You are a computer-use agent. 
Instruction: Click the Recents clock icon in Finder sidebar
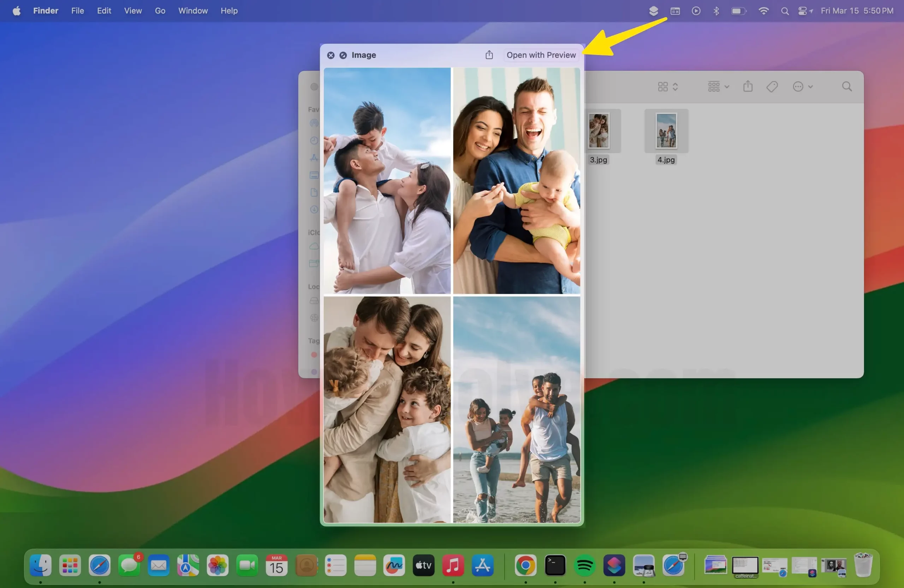pos(314,141)
